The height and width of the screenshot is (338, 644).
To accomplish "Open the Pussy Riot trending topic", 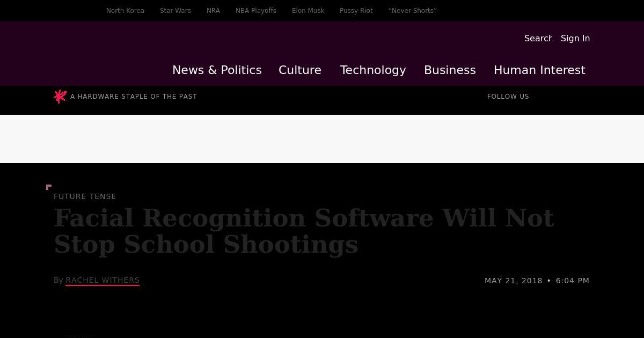I will (x=356, y=11).
